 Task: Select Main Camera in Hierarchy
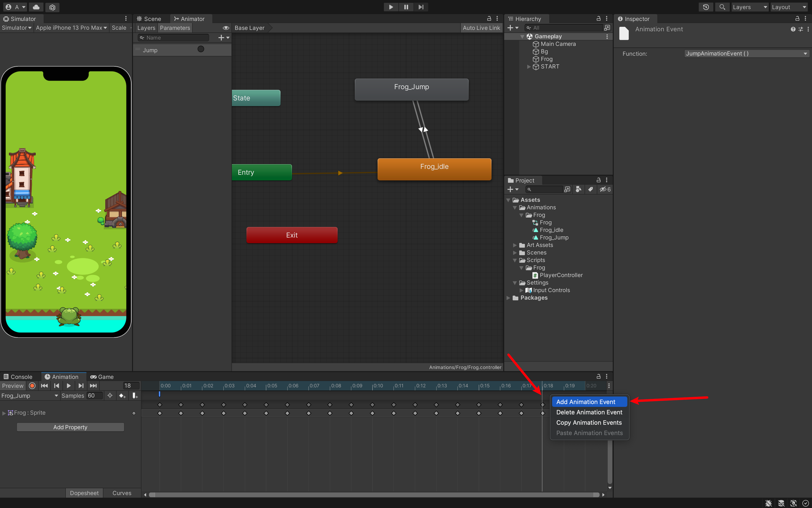[558, 44]
